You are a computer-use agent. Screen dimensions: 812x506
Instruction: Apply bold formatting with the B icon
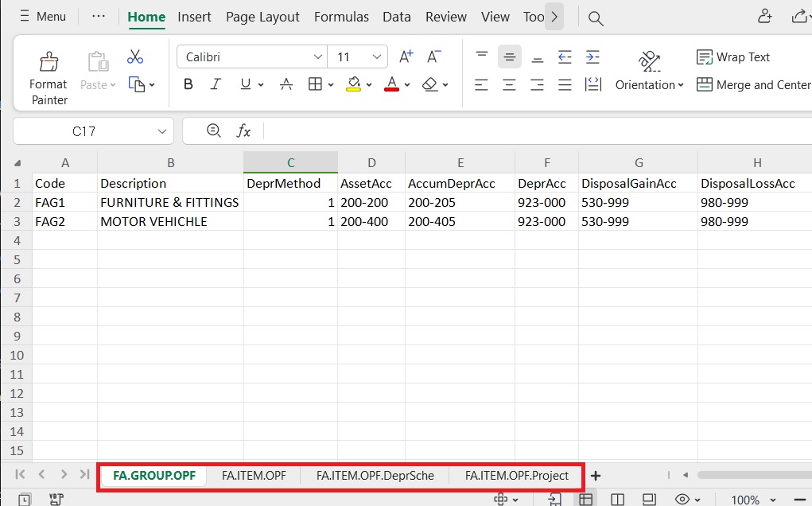coord(188,84)
